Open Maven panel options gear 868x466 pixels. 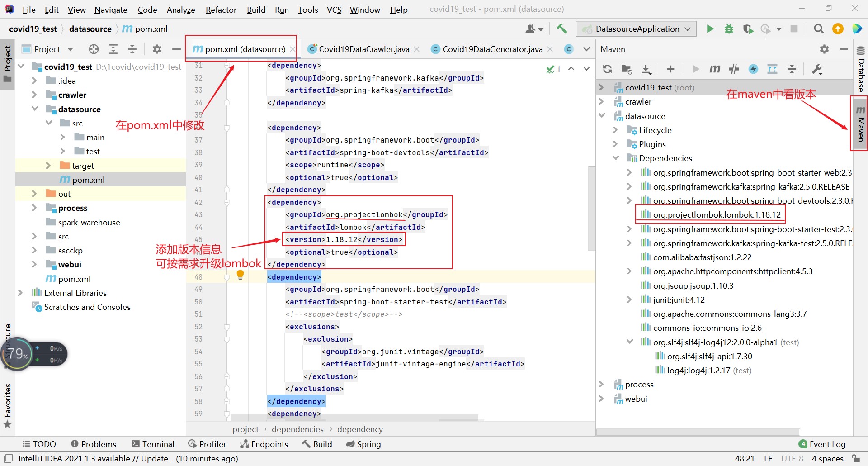824,49
